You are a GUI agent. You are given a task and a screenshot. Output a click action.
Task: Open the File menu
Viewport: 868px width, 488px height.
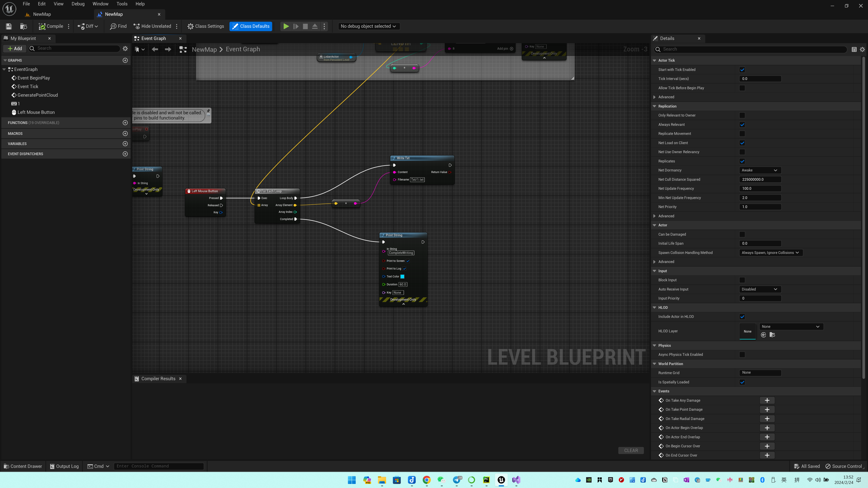coord(26,4)
